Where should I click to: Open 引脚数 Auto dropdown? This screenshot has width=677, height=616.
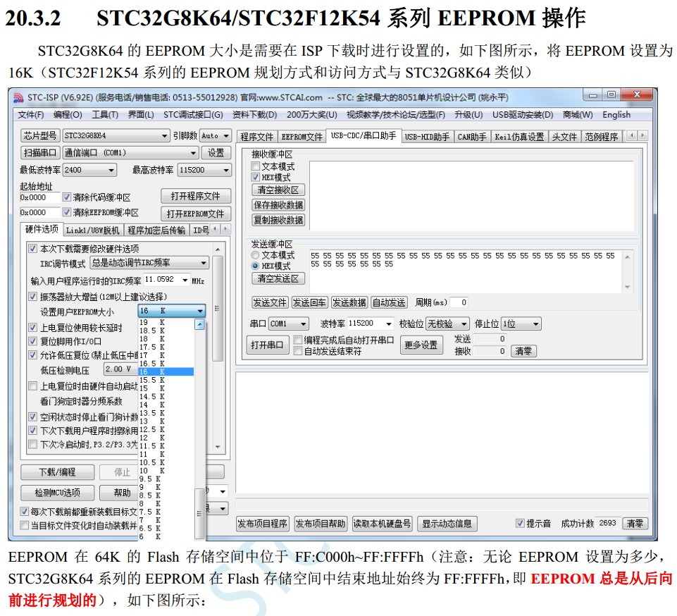click(215, 135)
